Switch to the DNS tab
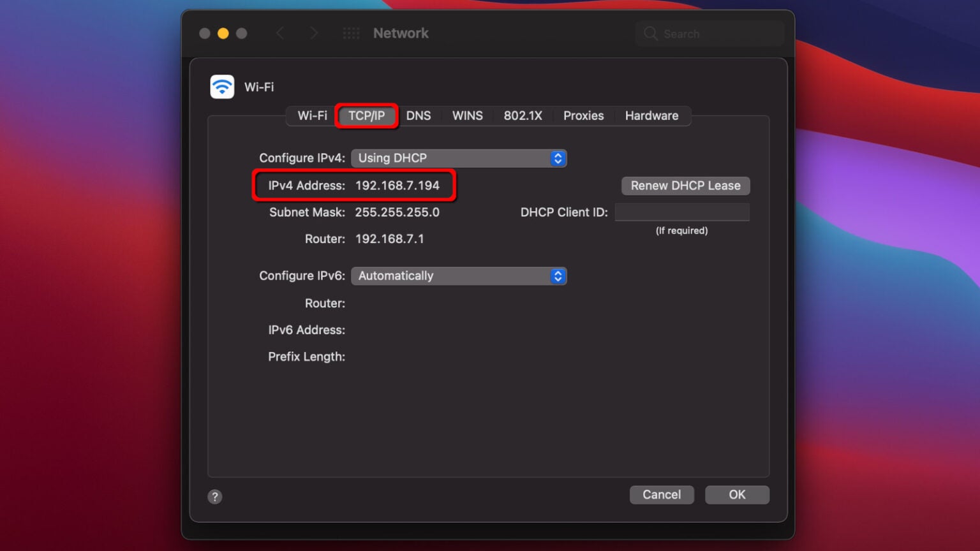980x551 pixels. [419, 115]
